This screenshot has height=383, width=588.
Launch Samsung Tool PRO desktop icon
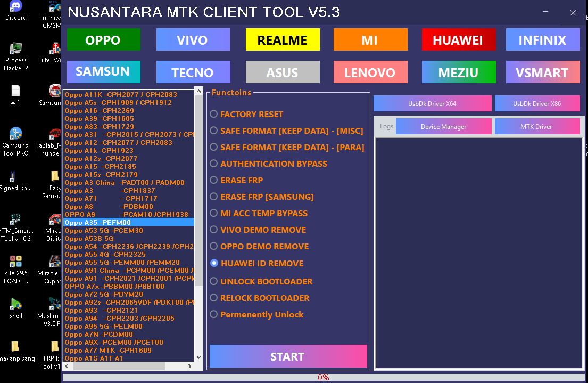pos(16,142)
